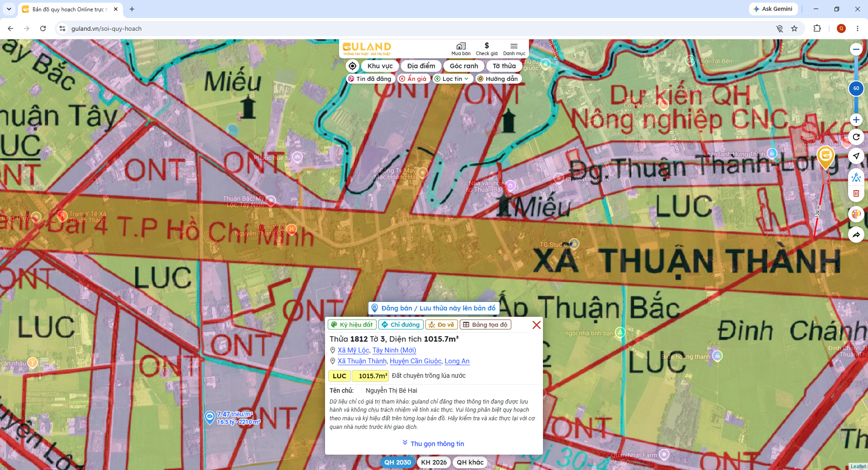The width and height of the screenshot is (868, 470).
Task: Toggle Tin đã đăng listings
Action: (x=370, y=79)
